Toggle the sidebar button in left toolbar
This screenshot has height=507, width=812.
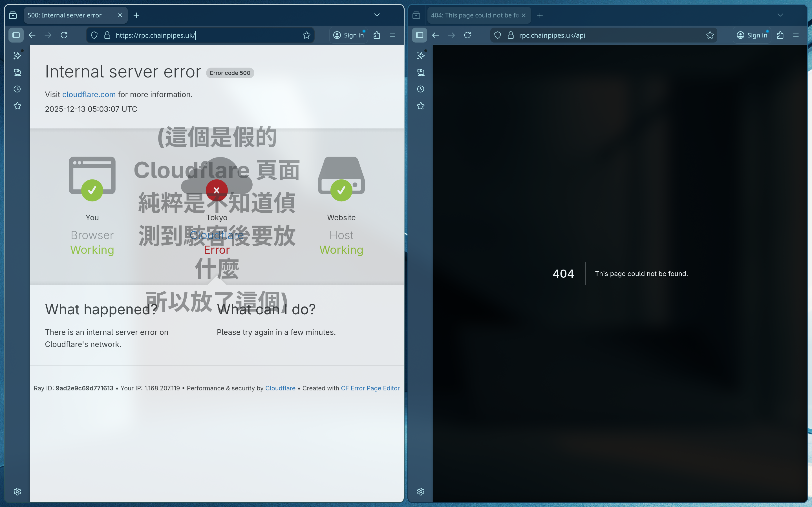16,35
